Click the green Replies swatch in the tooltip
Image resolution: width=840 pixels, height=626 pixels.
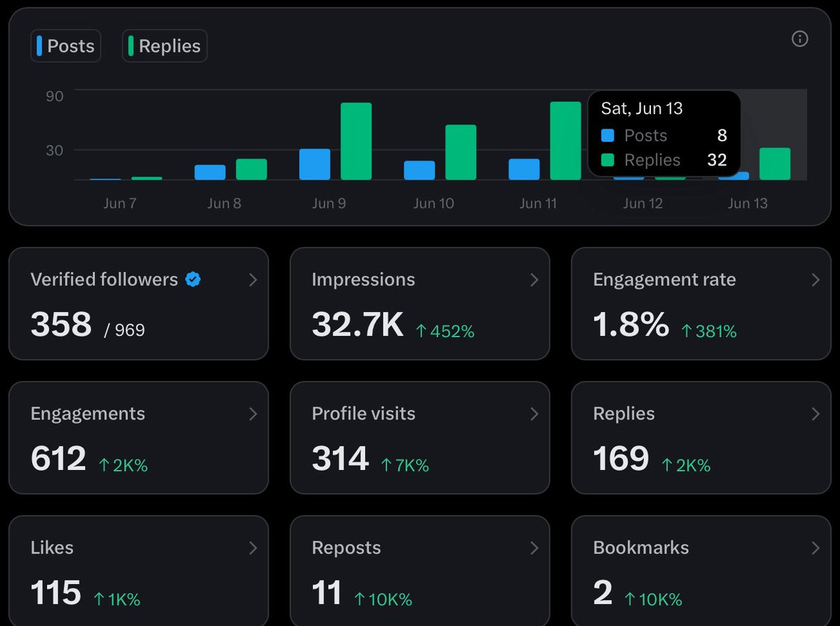click(608, 160)
